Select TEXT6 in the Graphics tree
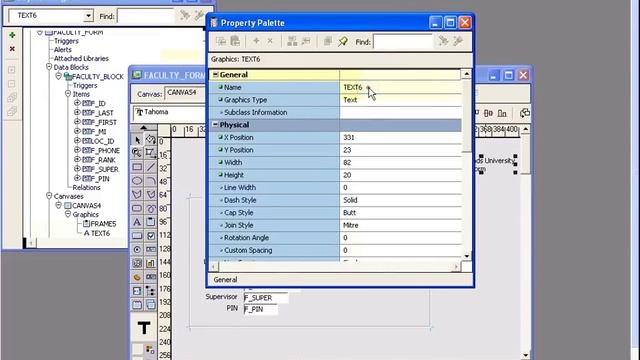 click(x=100, y=233)
